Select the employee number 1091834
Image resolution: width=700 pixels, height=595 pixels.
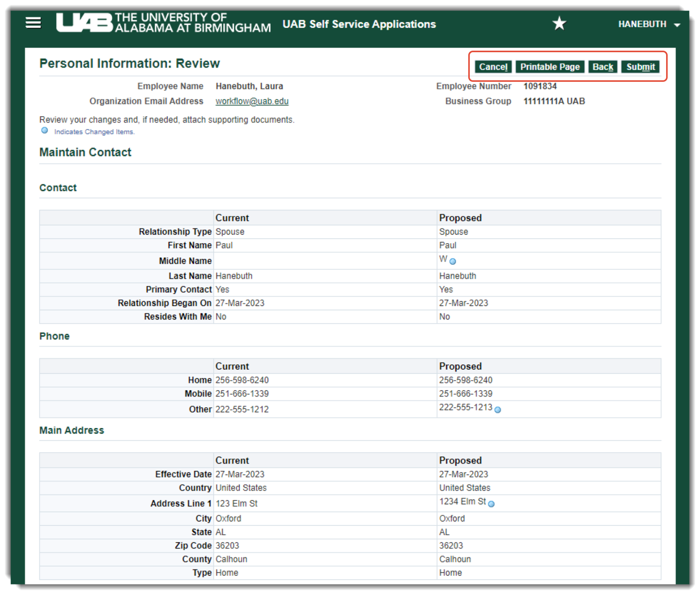(x=540, y=86)
